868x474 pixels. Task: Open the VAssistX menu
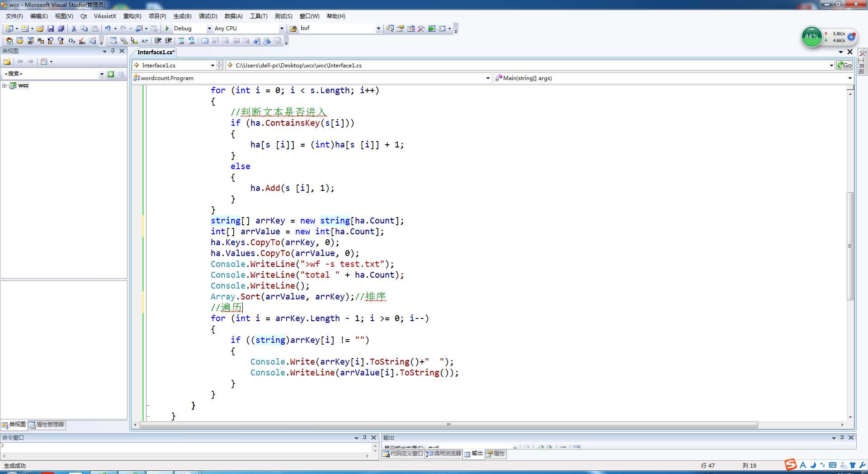105,16
